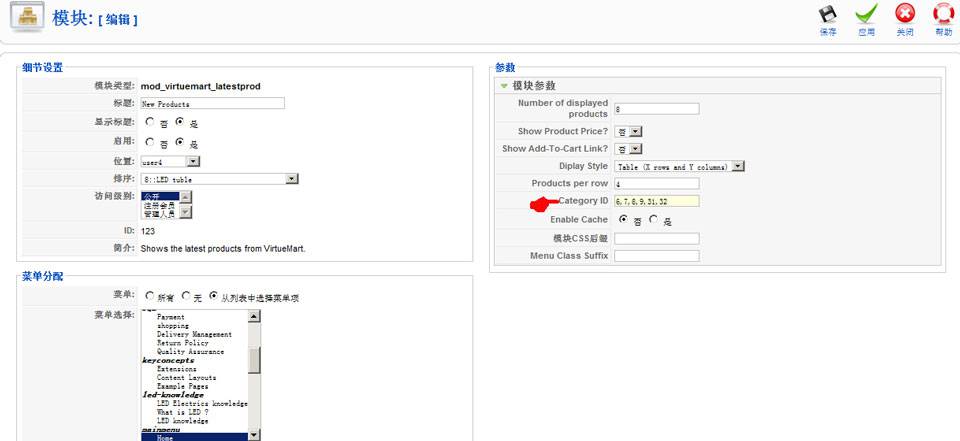Image resolution: width=960 pixels, height=441 pixels.
Task: Select Payment in menu selection list
Action: point(170,317)
